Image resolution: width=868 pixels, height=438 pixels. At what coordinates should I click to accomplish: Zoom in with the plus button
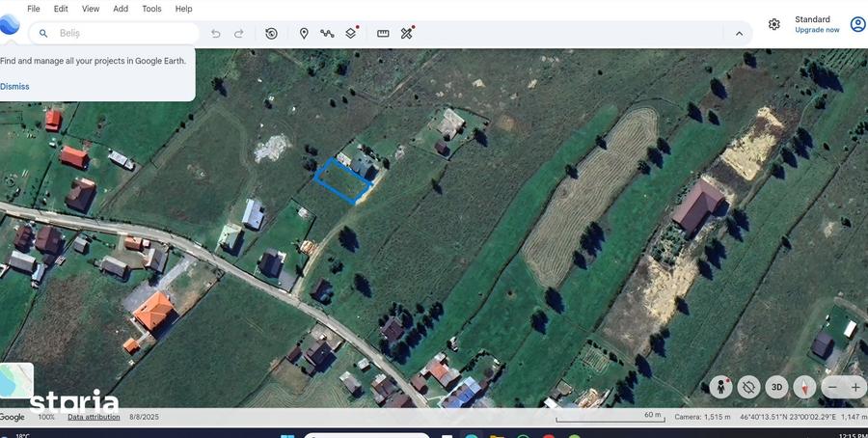click(855, 387)
